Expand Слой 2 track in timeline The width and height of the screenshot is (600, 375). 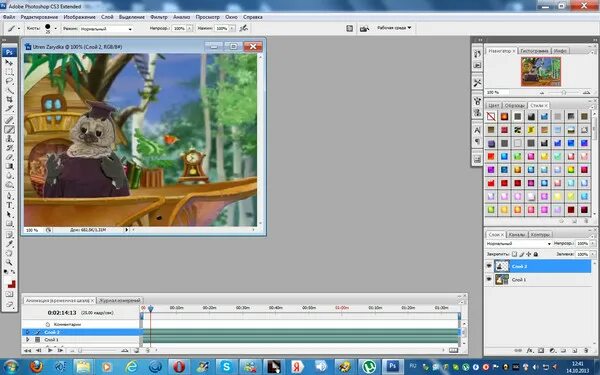(28, 332)
